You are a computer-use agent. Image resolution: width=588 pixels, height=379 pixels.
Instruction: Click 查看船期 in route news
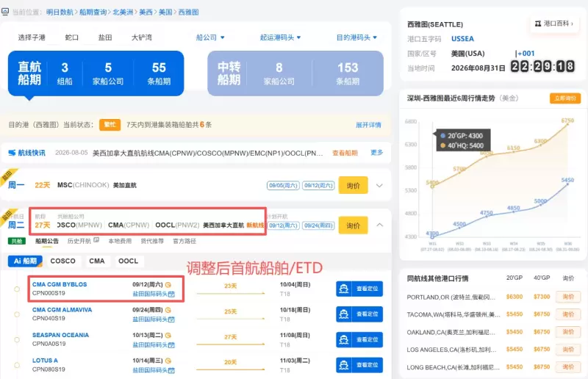[345, 153]
